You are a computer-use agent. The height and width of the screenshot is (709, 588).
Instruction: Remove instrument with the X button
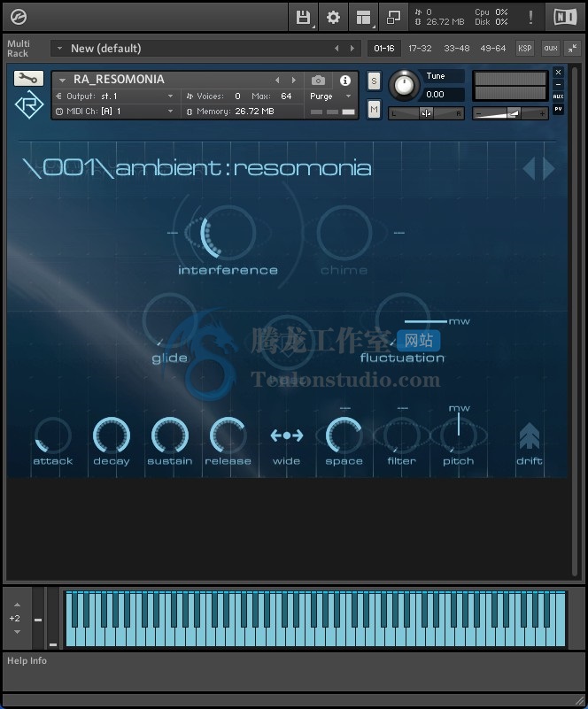coord(558,72)
